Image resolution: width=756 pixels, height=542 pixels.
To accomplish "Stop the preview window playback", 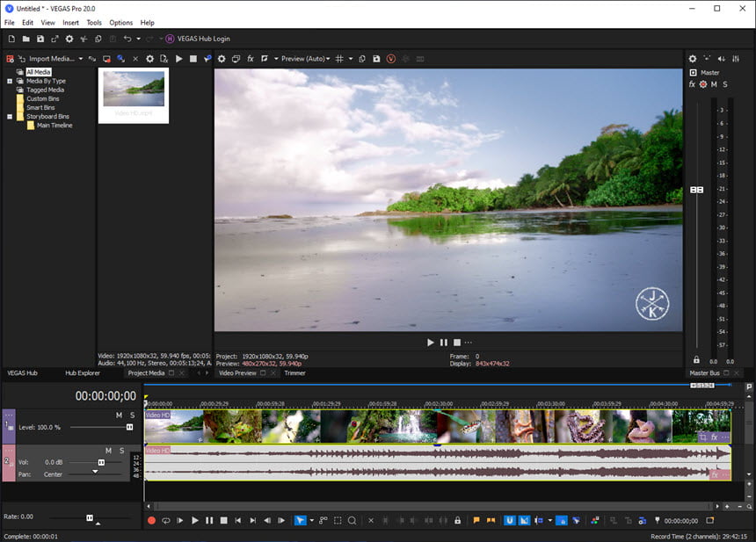I will (457, 343).
